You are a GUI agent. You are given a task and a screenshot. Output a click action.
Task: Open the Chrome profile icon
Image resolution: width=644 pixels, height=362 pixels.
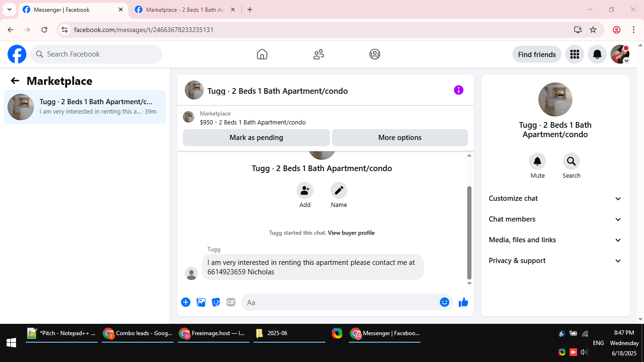point(617,30)
